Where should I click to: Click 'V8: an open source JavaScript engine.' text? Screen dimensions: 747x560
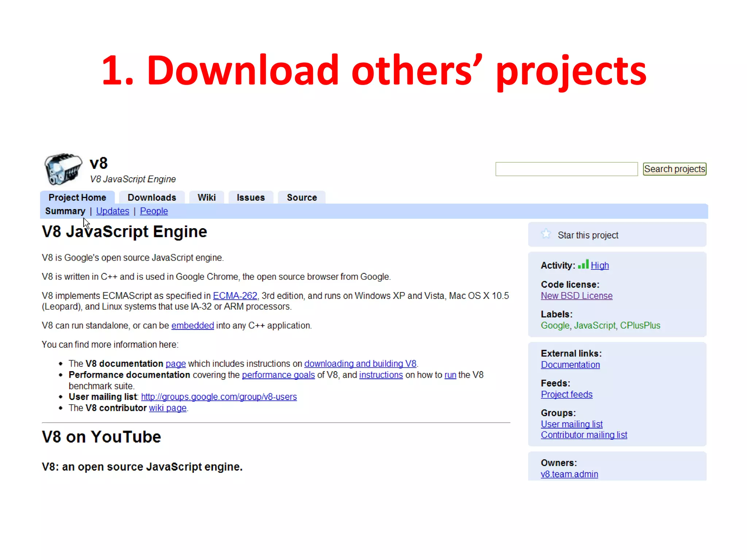[x=142, y=467]
